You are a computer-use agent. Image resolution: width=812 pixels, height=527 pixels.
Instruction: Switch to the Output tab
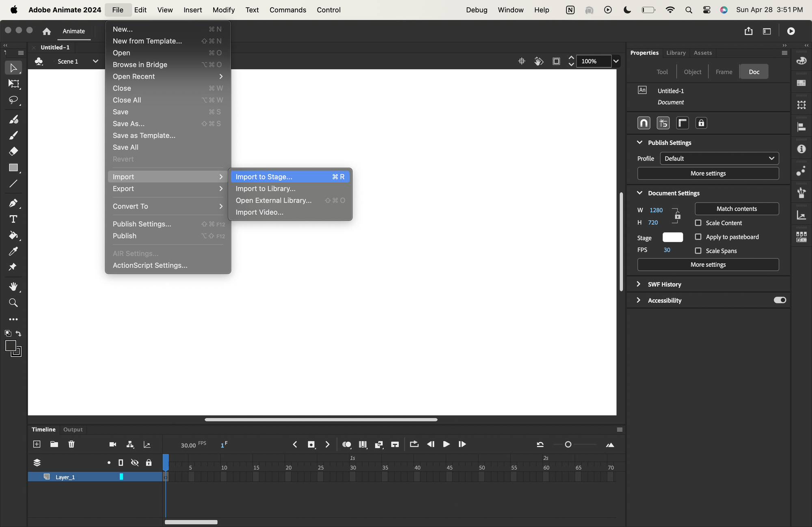tap(73, 429)
